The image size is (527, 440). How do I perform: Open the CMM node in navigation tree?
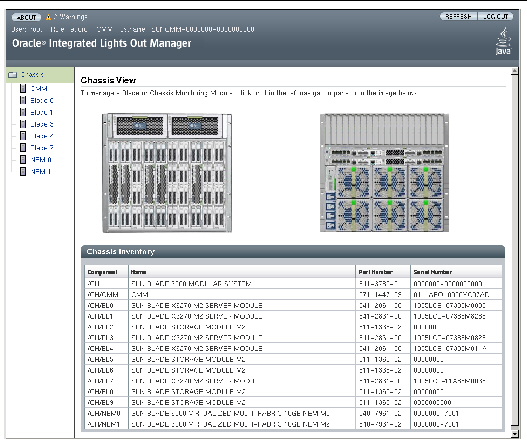39,88
